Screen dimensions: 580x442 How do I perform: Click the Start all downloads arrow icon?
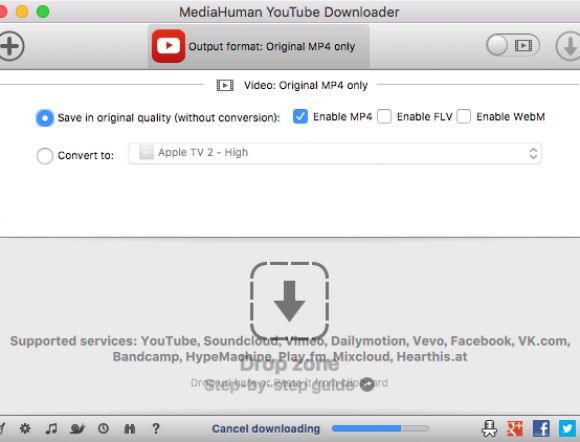(x=569, y=46)
